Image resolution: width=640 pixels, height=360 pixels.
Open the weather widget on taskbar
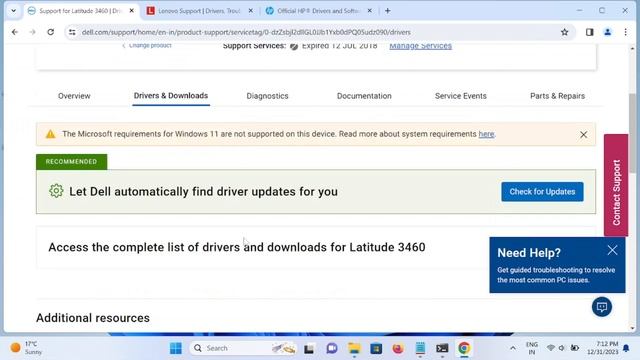[27, 348]
